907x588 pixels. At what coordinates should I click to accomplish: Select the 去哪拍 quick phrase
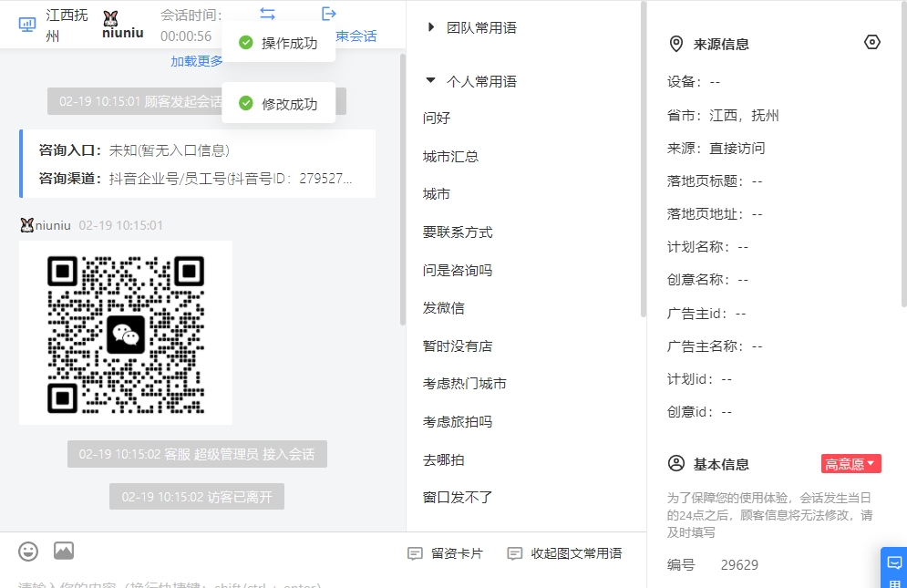click(x=444, y=460)
